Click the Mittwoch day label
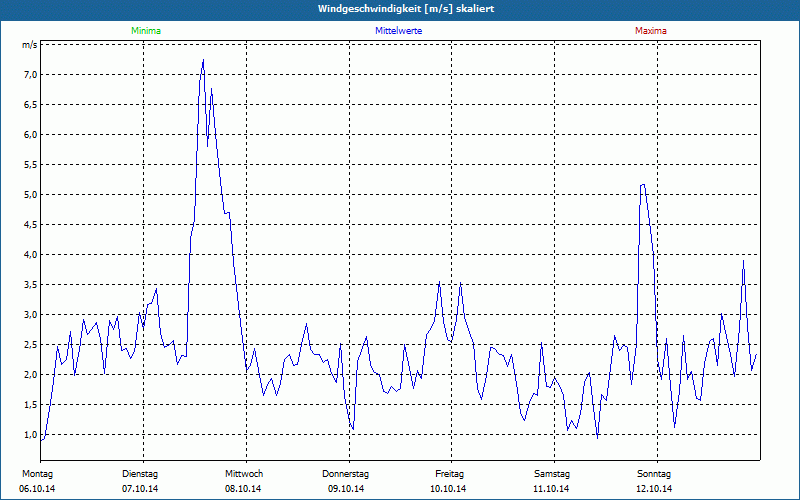The width and height of the screenshot is (800, 500). tap(244, 474)
